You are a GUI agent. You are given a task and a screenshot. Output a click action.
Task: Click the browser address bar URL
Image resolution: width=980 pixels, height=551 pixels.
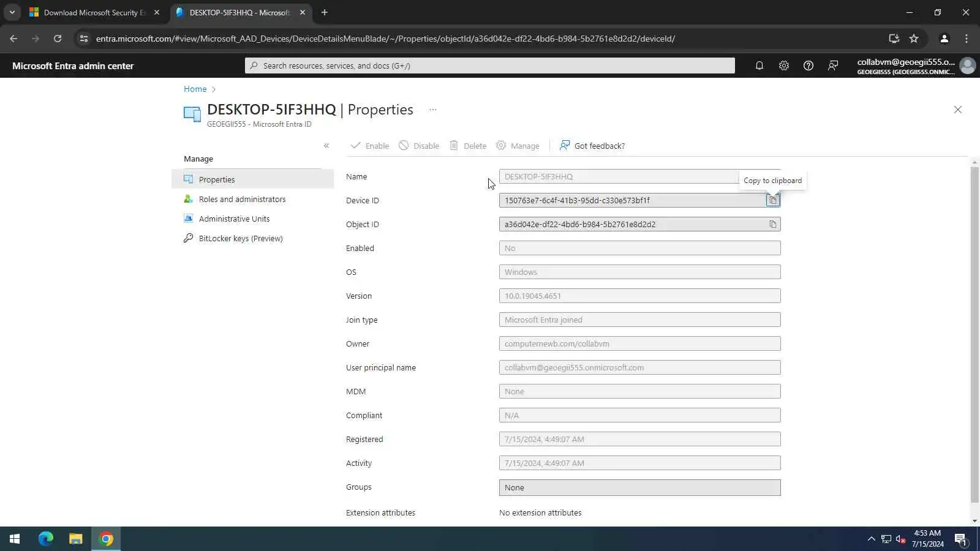click(x=386, y=39)
